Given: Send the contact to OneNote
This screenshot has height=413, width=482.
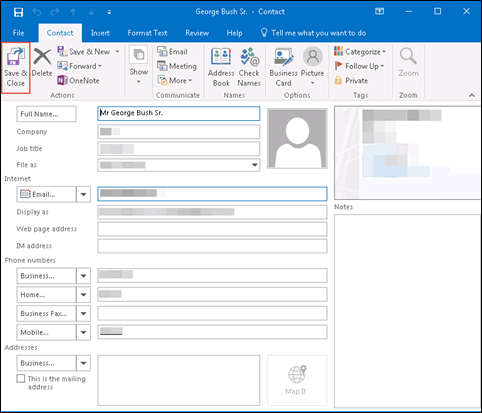Looking at the screenshot, I should [x=78, y=80].
